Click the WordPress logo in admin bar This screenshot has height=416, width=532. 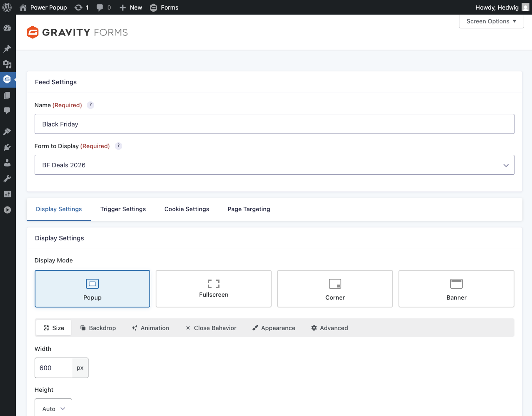[7, 8]
